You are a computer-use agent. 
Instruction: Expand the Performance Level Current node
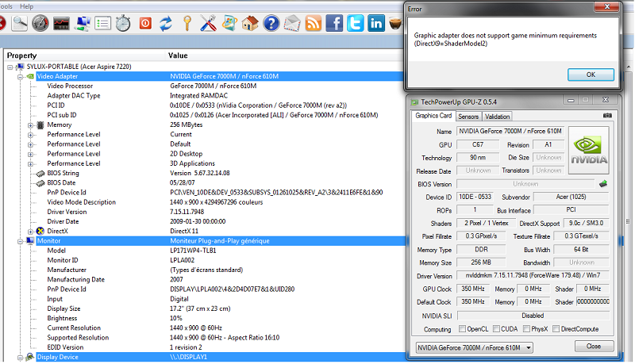(x=30, y=135)
